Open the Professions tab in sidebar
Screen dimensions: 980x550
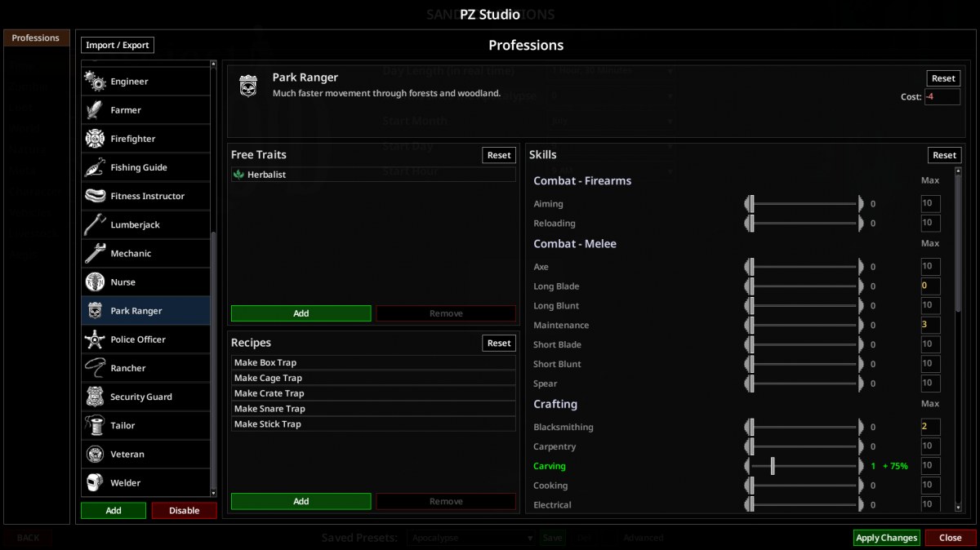coord(36,38)
